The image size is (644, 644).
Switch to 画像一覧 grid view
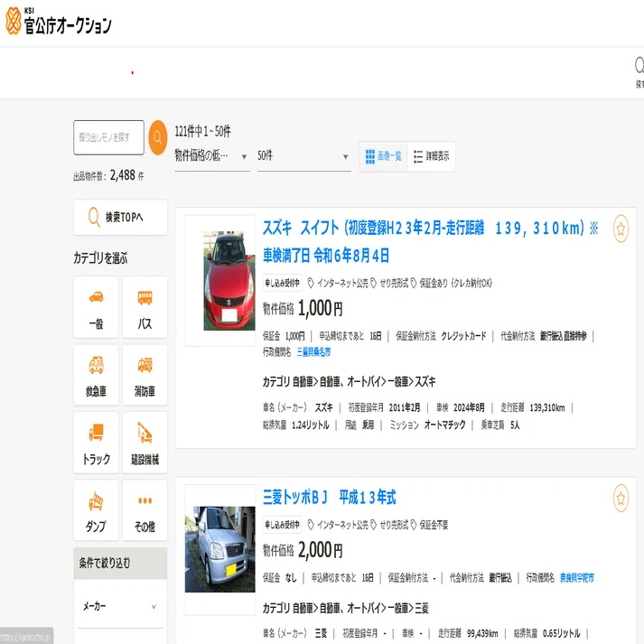383,156
